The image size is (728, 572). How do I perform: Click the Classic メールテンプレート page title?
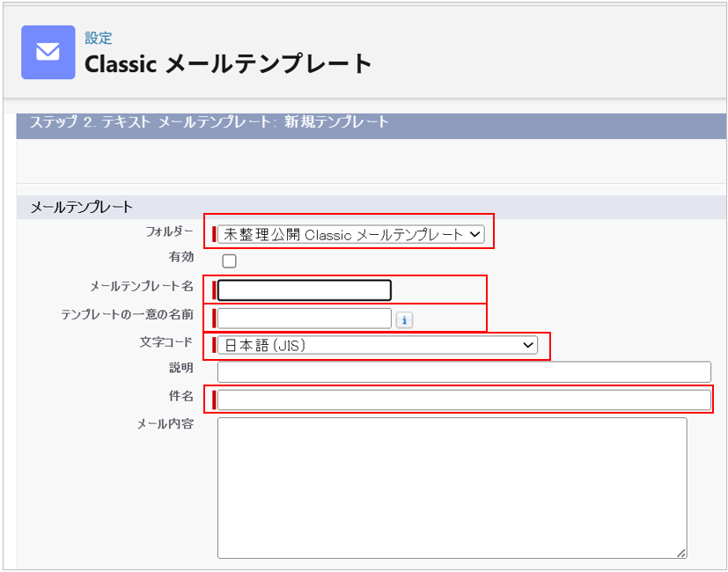pos(228,63)
